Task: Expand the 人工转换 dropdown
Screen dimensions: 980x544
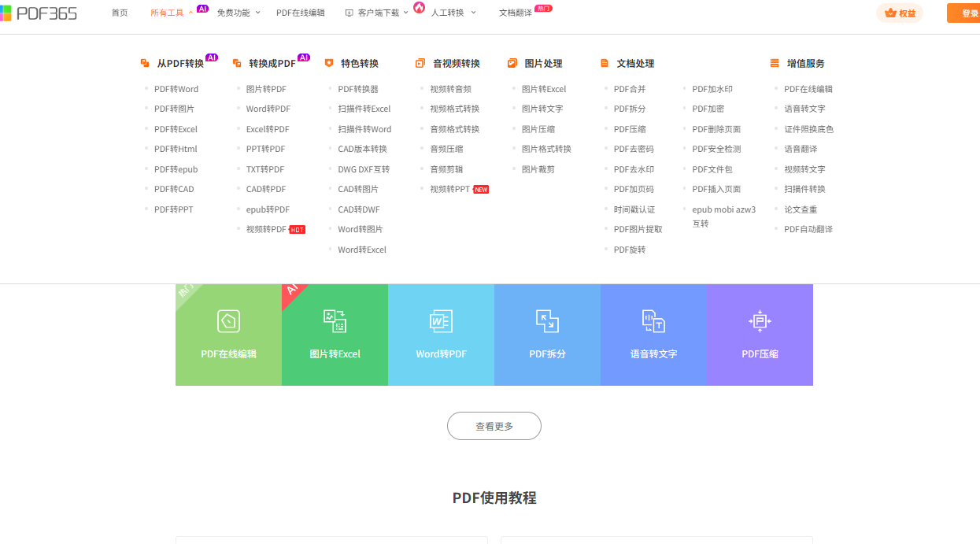Action: point(474,13)
